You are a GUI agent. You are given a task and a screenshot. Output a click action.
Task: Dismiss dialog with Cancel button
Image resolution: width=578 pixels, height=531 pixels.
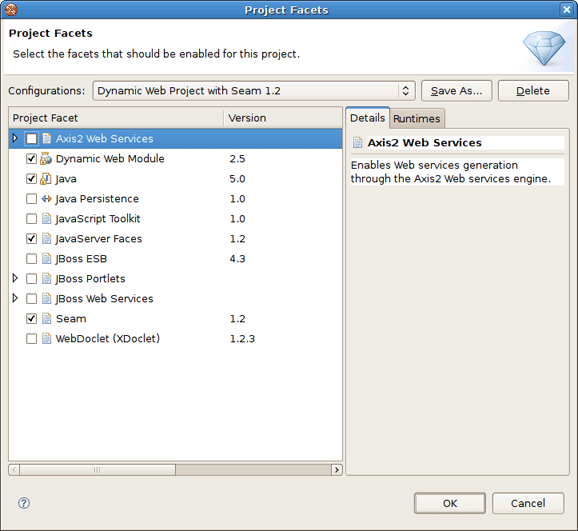[x=528, y=503]
